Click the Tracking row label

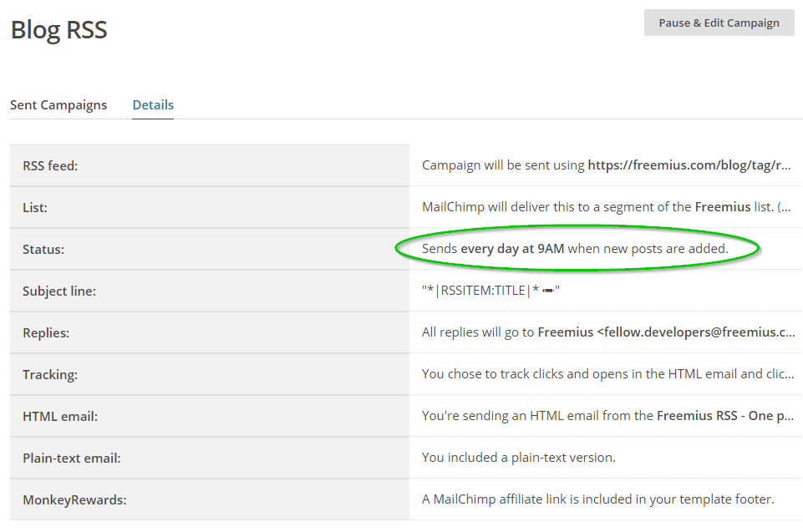(x=50, y=374)
